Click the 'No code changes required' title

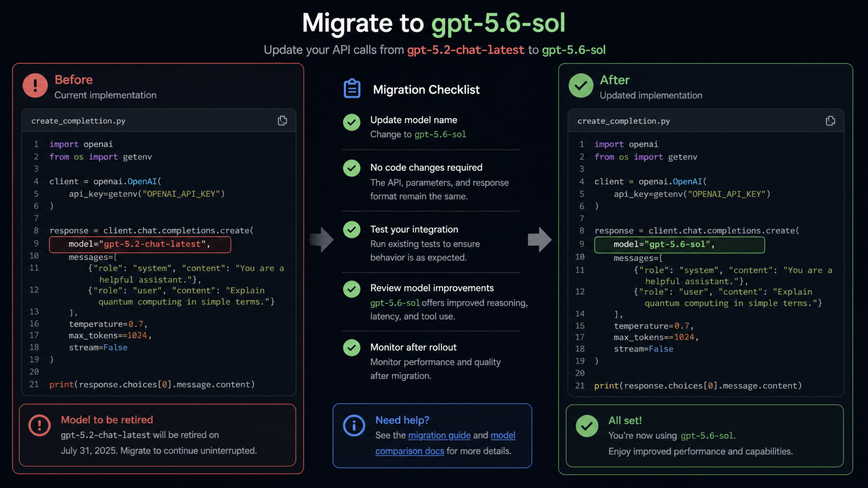[x=426, y=167]
